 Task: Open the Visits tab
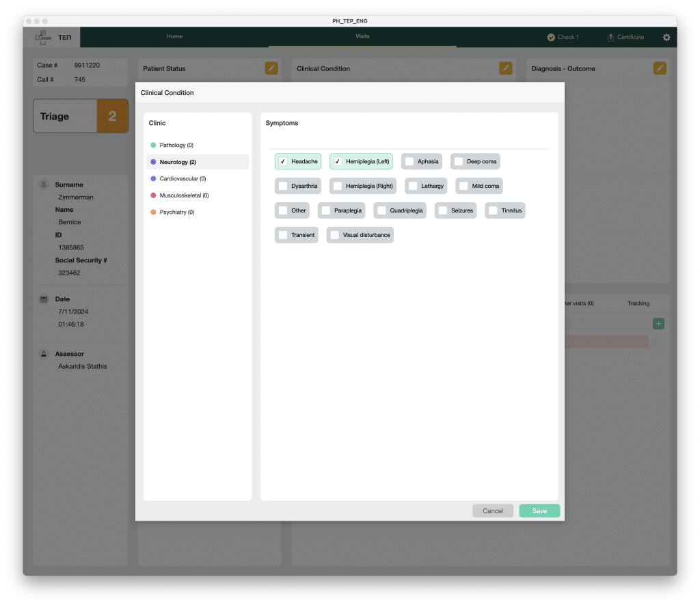(x=362, y=37)
